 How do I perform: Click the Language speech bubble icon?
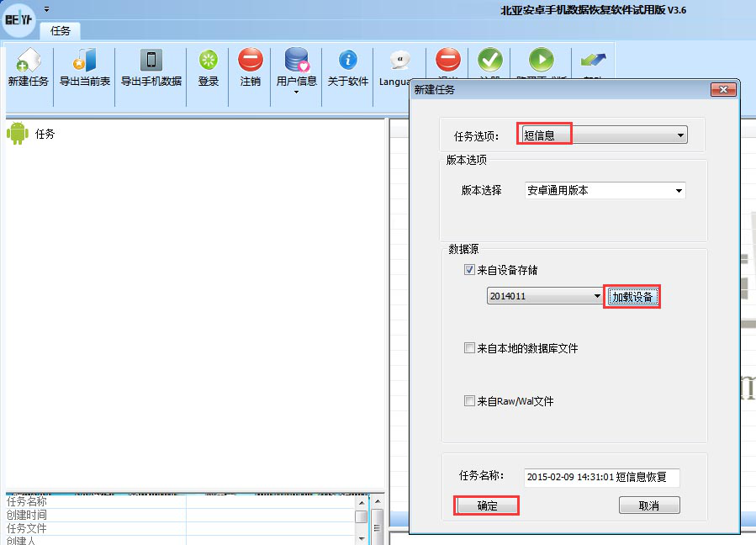[x=399, y=60]
